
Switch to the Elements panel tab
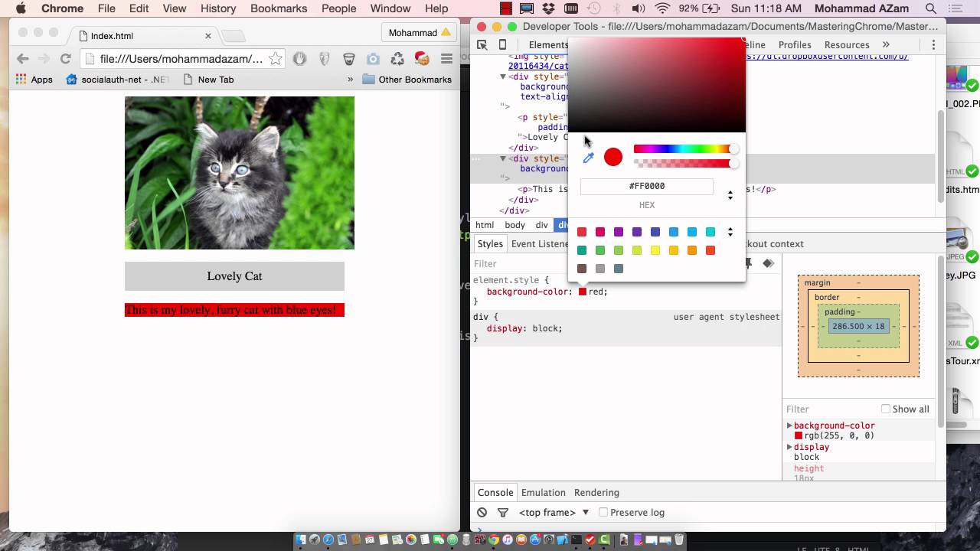tap(548, 45)
